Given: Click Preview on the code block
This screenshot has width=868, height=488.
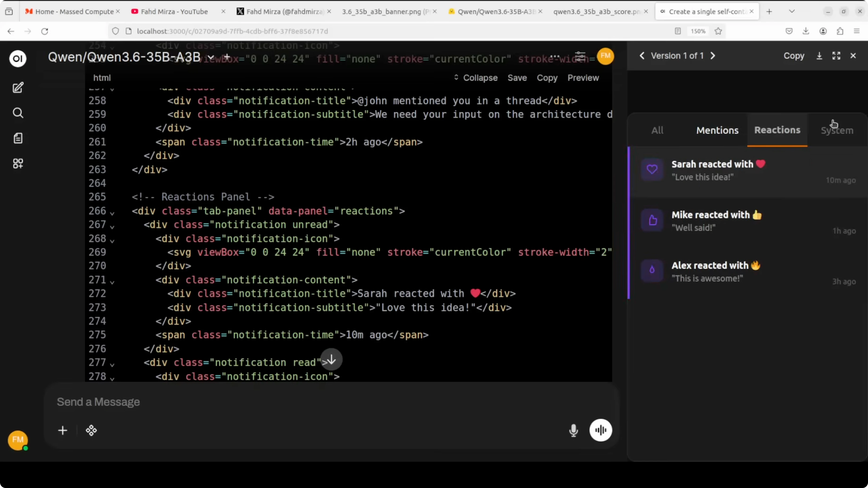Looking at the screenshot, I should coord(583,78).
